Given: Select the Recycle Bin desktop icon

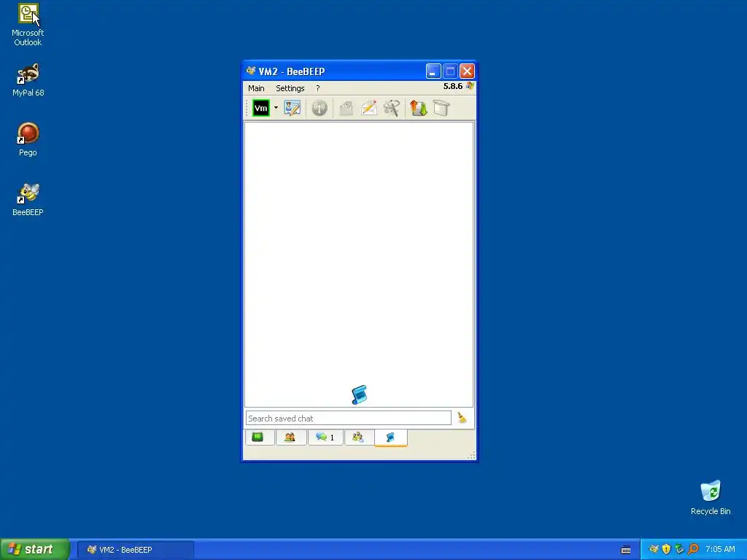Looking at the screenshot, I should click(x=711, y=497).
